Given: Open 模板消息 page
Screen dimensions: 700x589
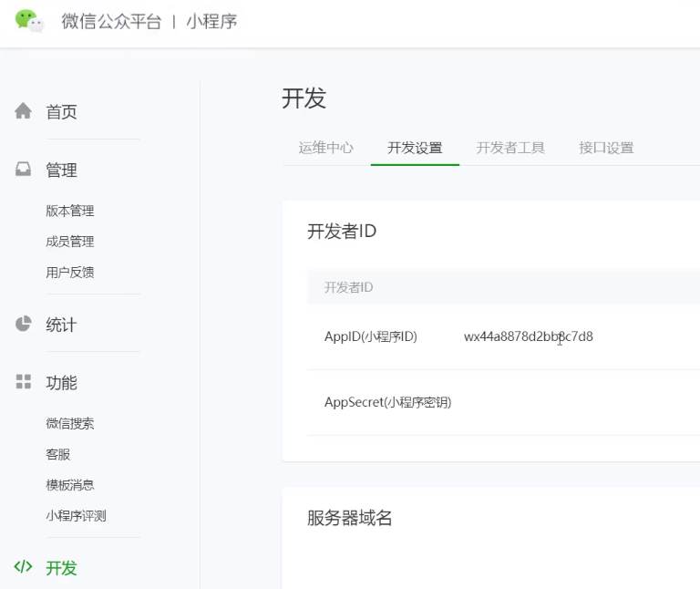Looking at the screenshot, I should pos(70,485).
